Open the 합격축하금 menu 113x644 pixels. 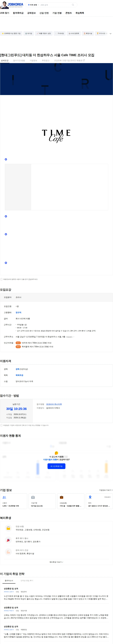(18, 13)
